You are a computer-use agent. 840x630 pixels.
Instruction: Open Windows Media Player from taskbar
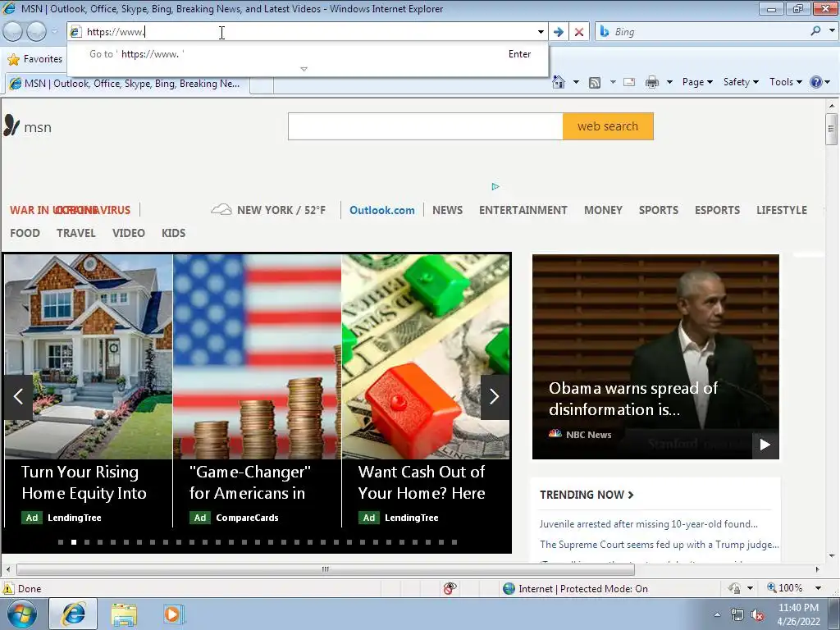[173, 614]
